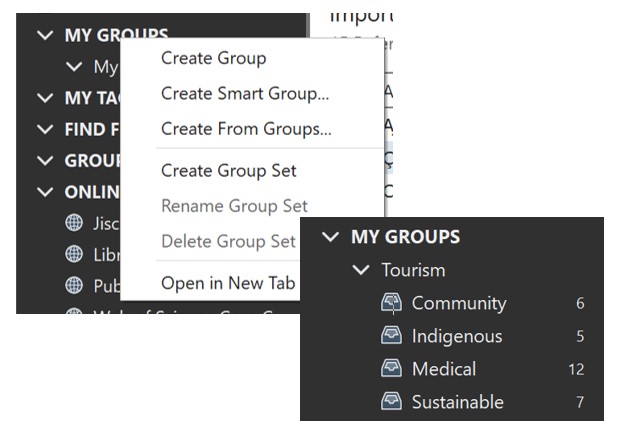Screen dimensions: 625x435
Task: Collapse the Tourism group set chevron
Action: tap(362, 270)
